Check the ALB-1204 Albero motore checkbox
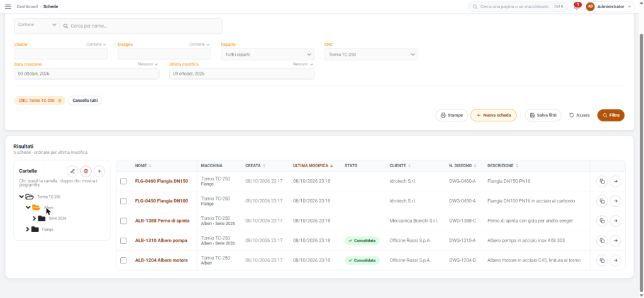The image size is (644, 298). (x=123, y=260)
